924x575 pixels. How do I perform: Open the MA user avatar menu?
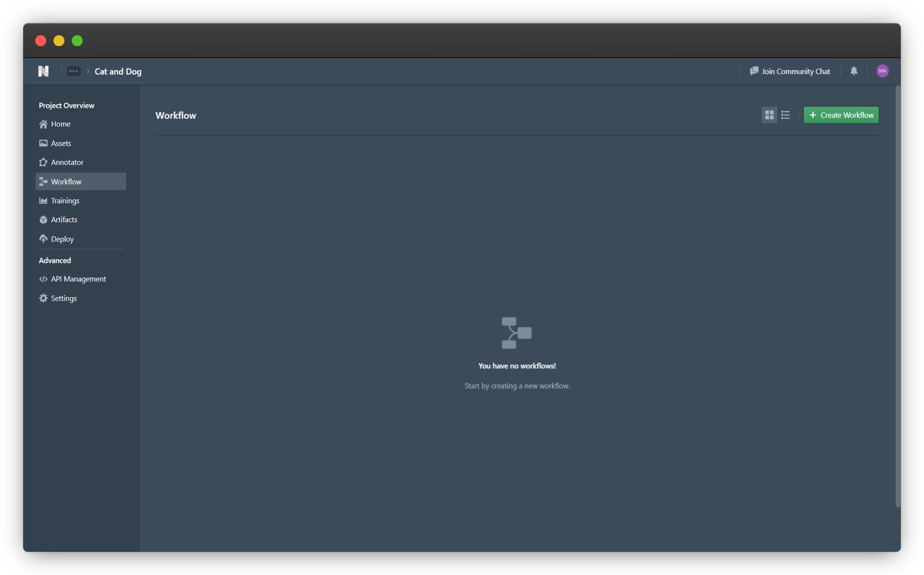coord(882,71)
